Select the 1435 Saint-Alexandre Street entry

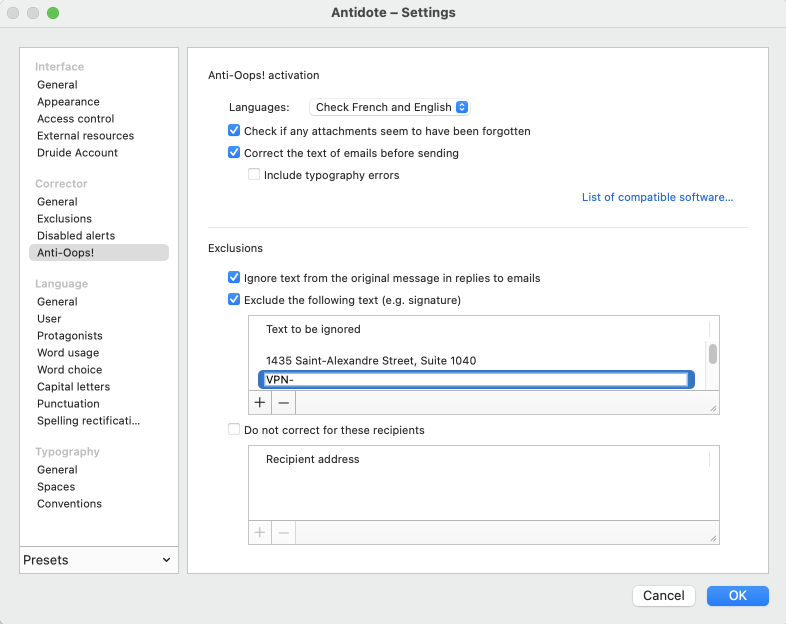[x=370, y=361]
